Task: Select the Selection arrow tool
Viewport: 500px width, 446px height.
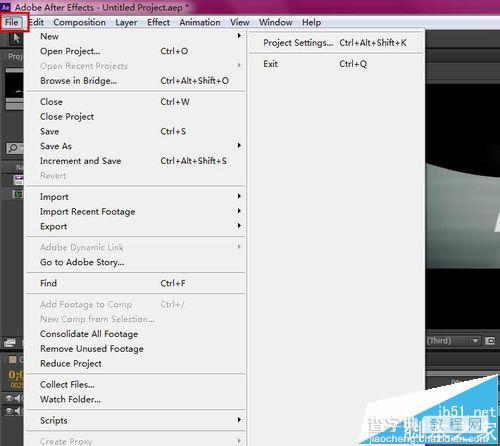Action: pos(16,38)
